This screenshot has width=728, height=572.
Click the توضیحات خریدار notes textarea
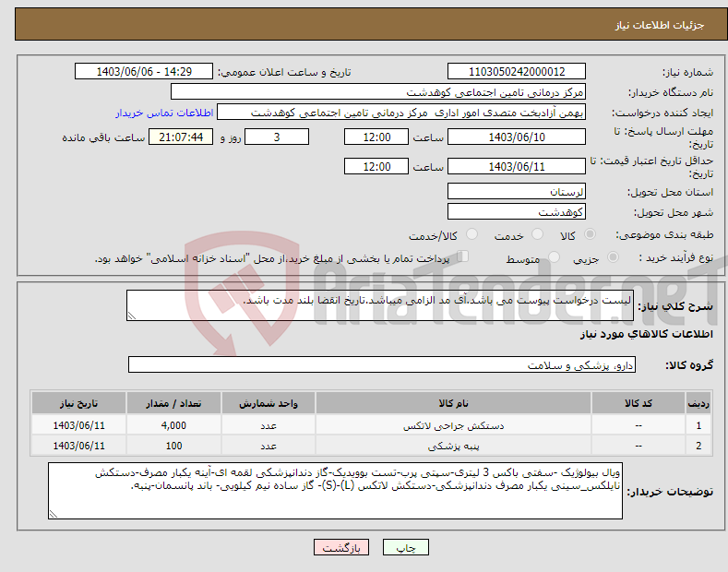335,491
